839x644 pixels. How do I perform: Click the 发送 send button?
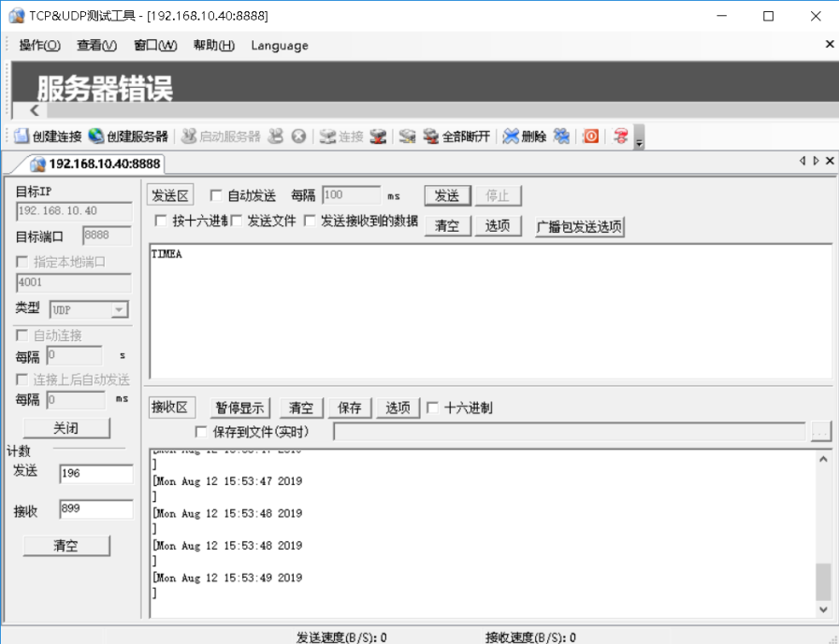[447, 194]
